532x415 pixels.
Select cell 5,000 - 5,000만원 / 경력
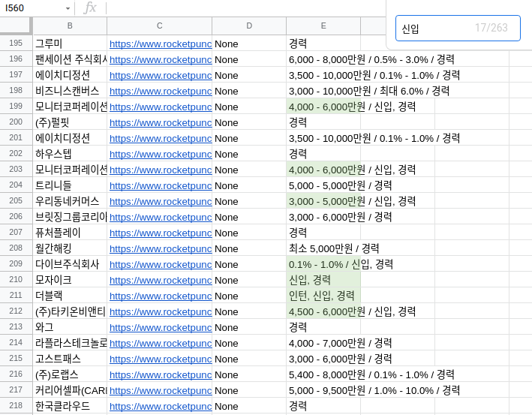[x=323, y=185]
